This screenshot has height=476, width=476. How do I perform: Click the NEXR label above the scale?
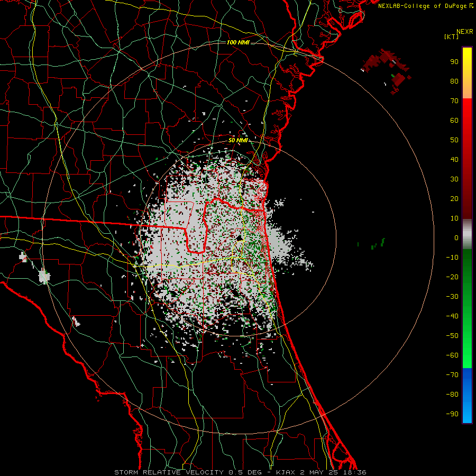click(465, 32)
